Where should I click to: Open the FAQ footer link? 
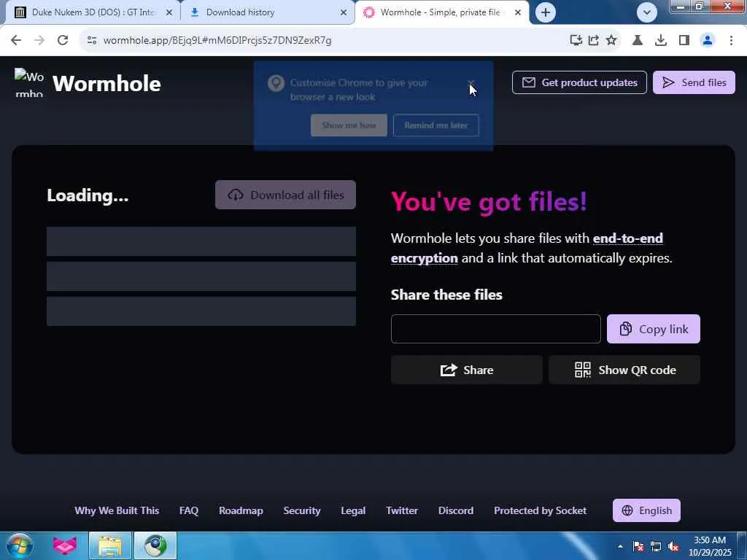(189, 510)
